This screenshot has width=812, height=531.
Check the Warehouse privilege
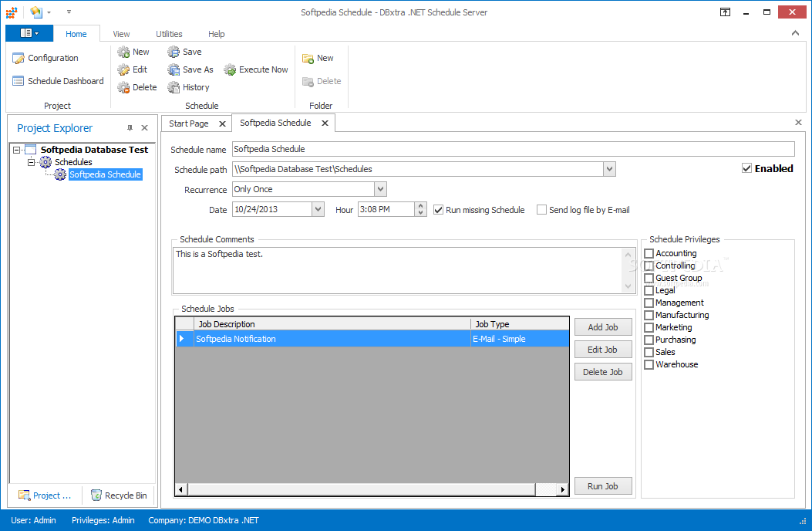coord(649,364)
